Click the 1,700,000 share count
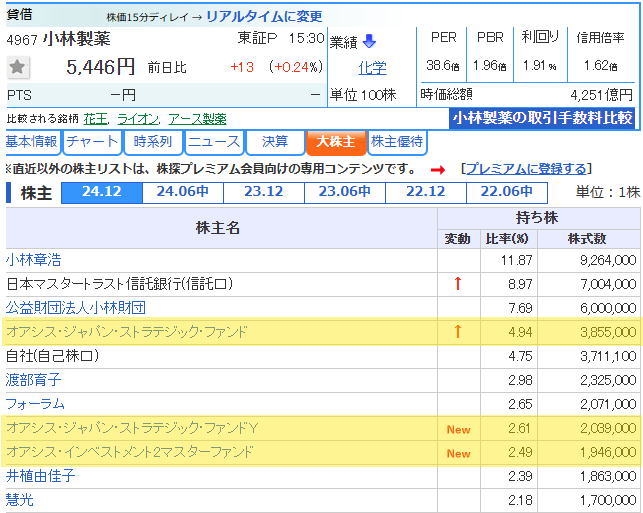 pyautogui.click(x=608, y=500)
